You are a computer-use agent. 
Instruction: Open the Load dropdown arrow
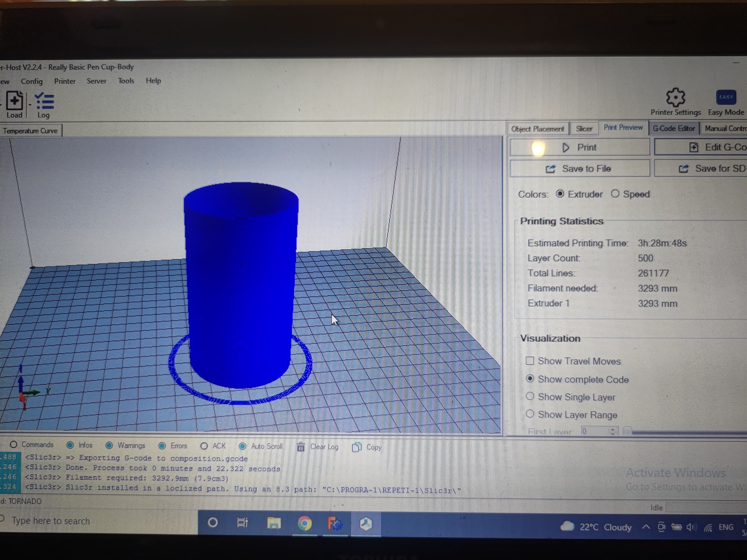click(x=30, y=105)
